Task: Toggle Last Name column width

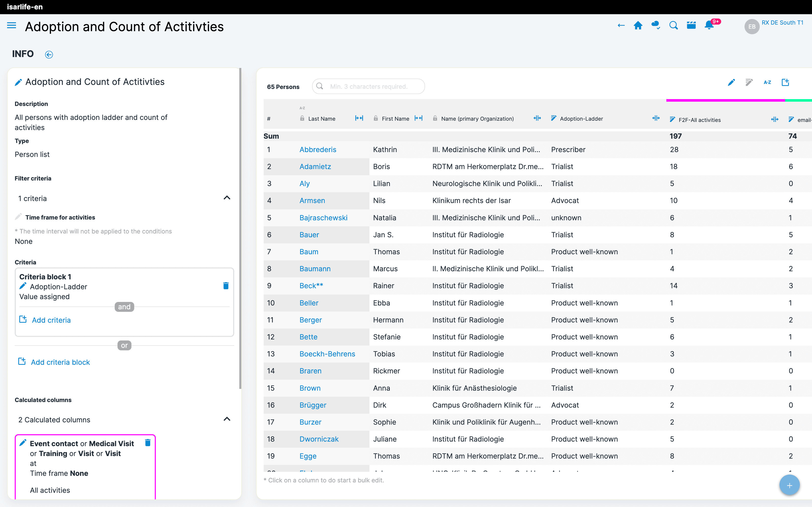Action: tap(359, 118)
